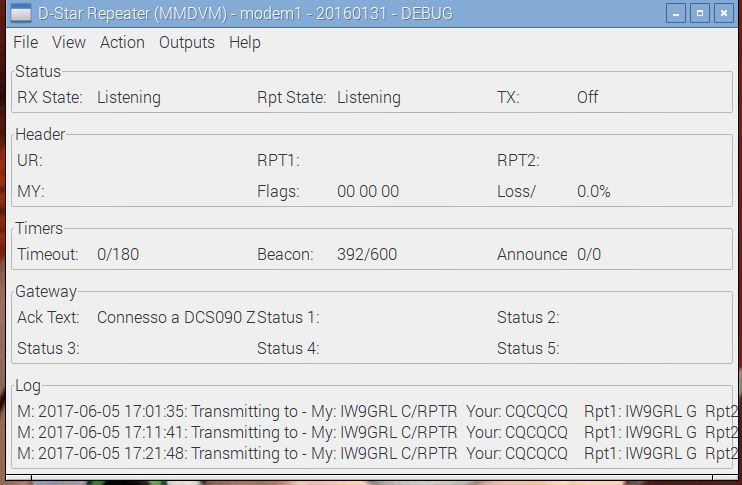Select the 17:01:35 log entry

click(x=376, y=412)
